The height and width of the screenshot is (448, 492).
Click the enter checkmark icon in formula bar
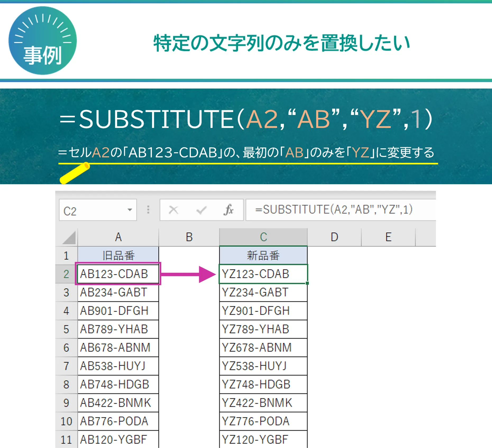click(x=201, y=210)
